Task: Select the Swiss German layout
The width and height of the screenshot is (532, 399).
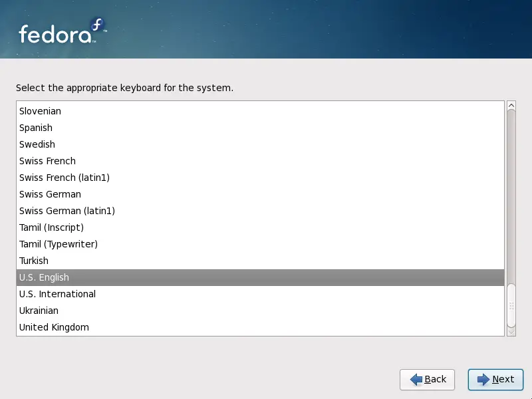Action: [x=50, y=194]
